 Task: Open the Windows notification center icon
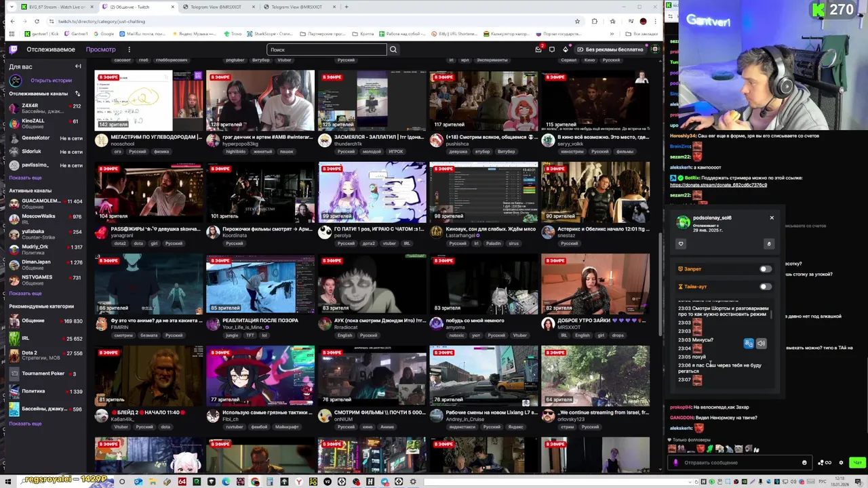857,482
